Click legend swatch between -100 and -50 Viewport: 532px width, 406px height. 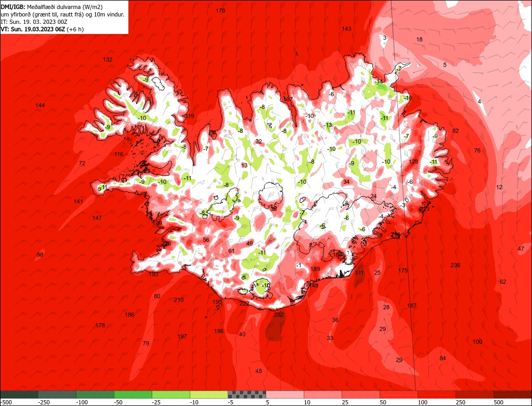click(x=95, y=394)
